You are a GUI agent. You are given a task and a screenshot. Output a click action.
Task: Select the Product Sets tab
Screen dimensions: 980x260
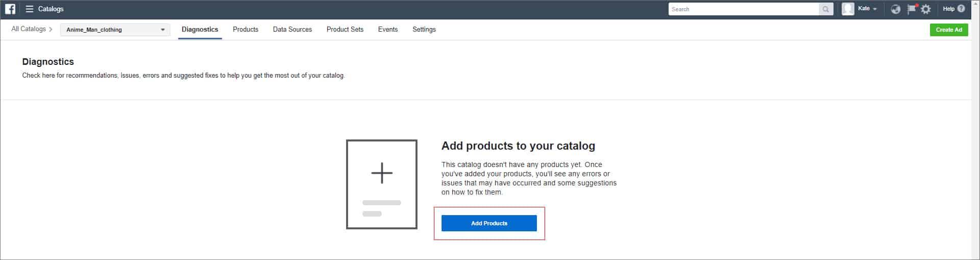coord(345,30)
